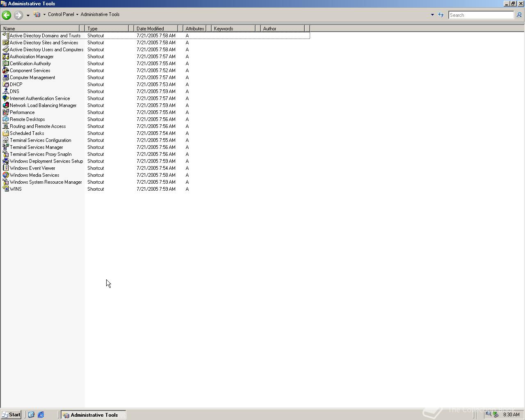The height and width of the screenshot is (420, 525).
Task: Click the Internet Authentication Service icon
Action: 6,98
